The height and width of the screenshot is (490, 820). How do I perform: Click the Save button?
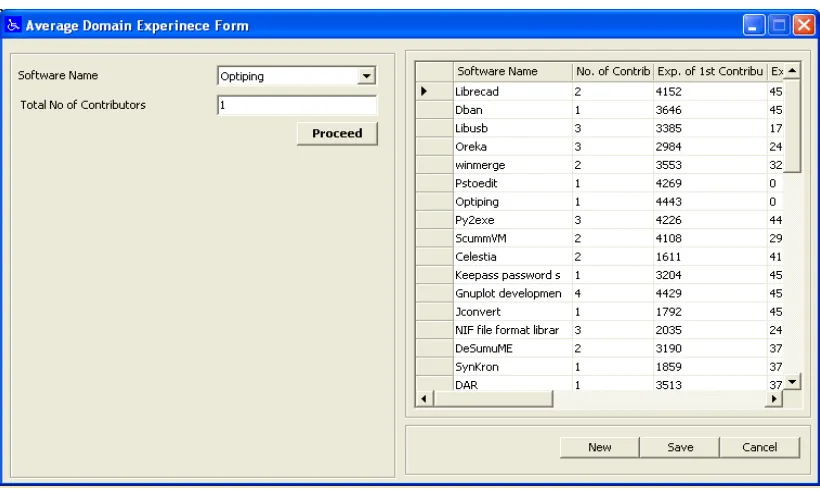point(680,447)
